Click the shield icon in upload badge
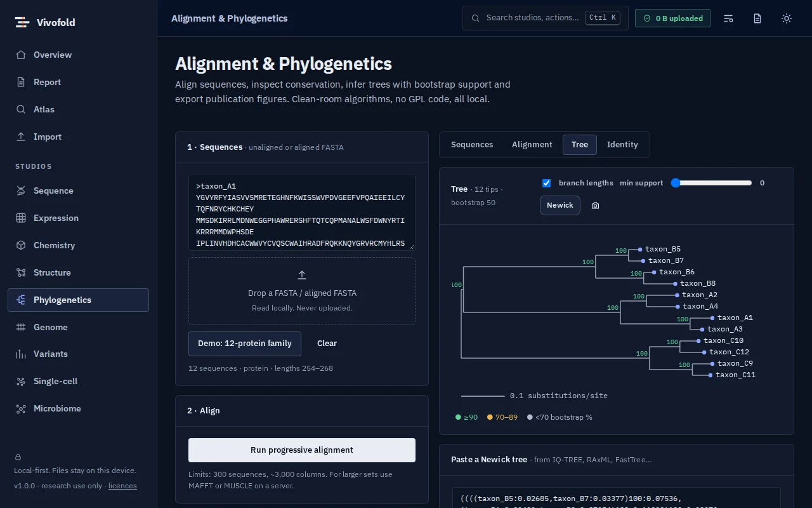 click(x=647, y=18)
